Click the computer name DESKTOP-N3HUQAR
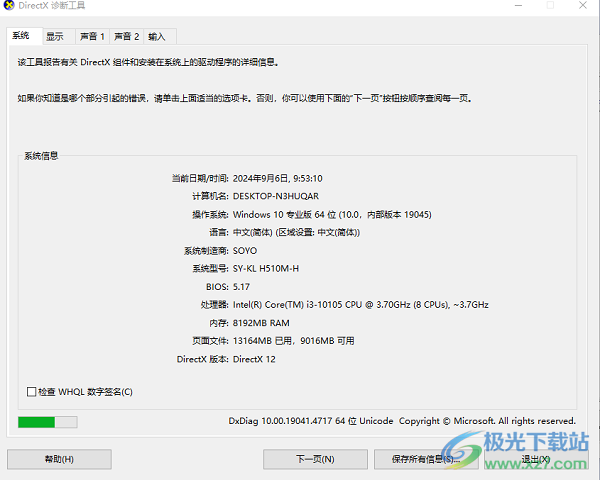 pyautogui.click(x=276, y=196)
